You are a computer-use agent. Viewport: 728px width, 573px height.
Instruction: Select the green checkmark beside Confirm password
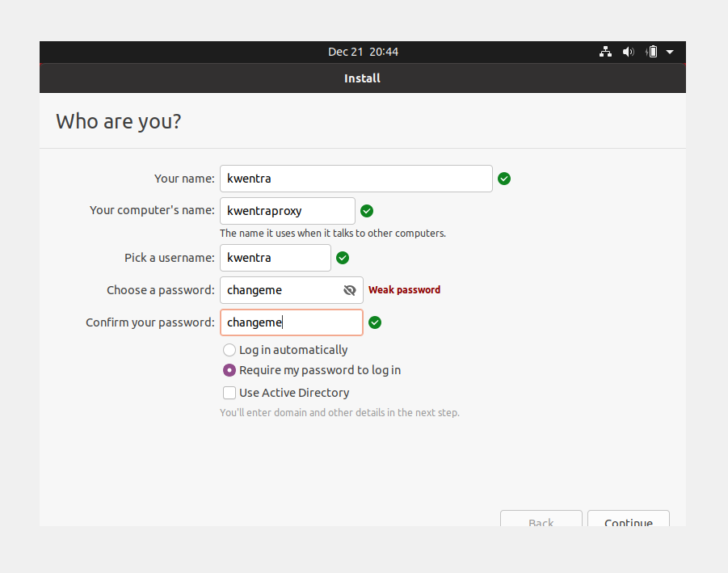375,322
